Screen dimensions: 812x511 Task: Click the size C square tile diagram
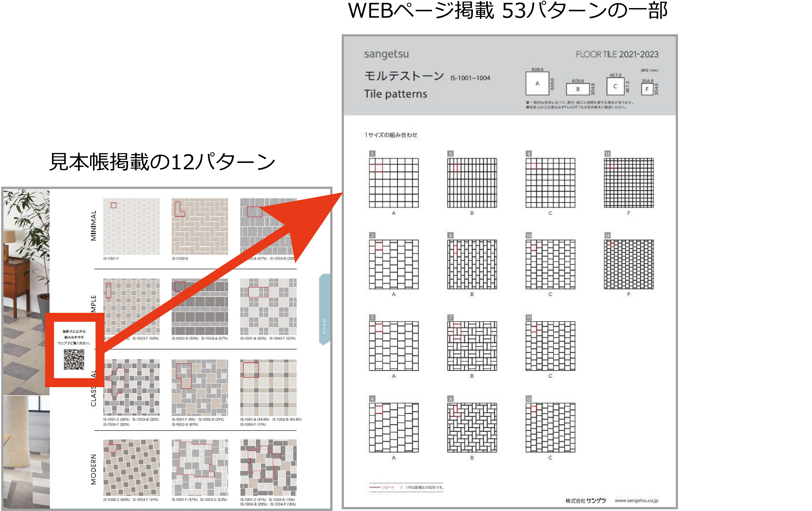[x=615, y=86]
